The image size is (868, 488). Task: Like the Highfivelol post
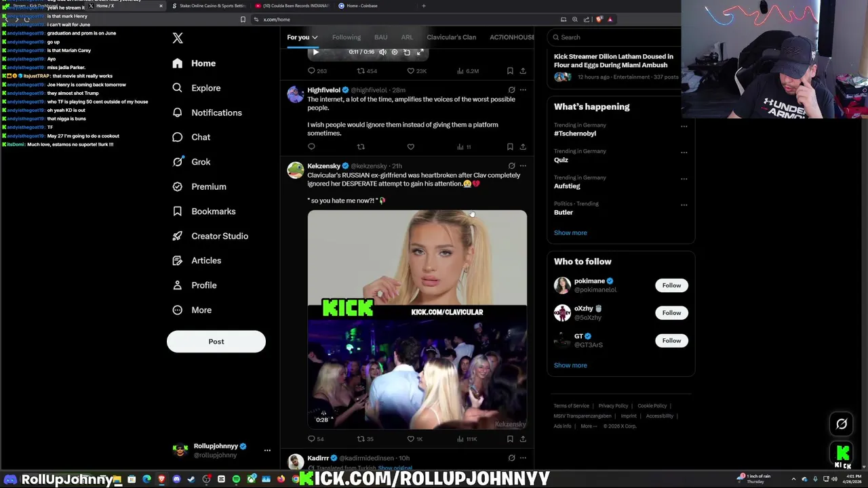(x=410, y=146)
